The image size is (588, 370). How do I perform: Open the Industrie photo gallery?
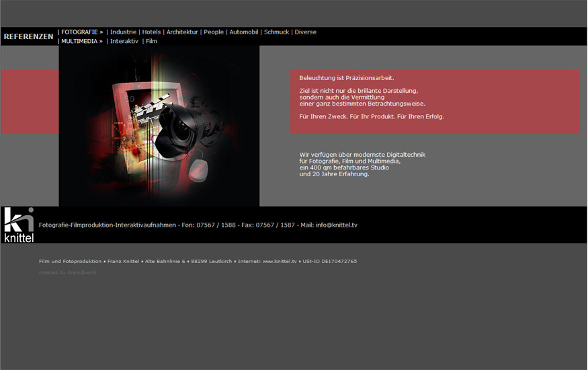pos(123,32)
